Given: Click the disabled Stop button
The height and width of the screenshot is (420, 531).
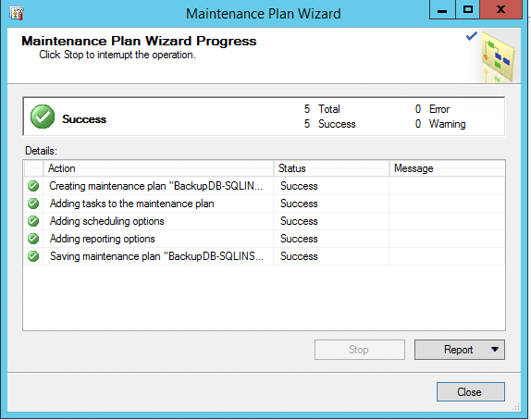Looking at the screenshot, I should 359,350.
